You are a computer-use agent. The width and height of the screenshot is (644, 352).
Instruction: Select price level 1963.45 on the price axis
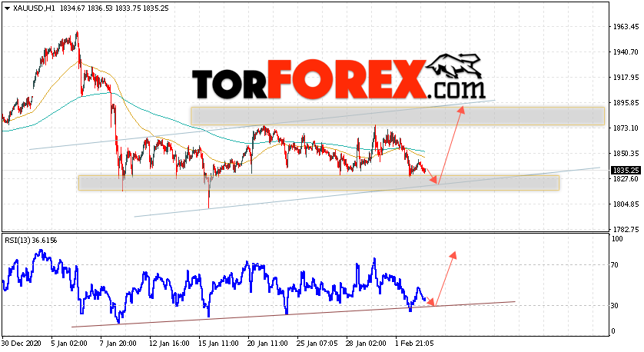click(626, 27)
